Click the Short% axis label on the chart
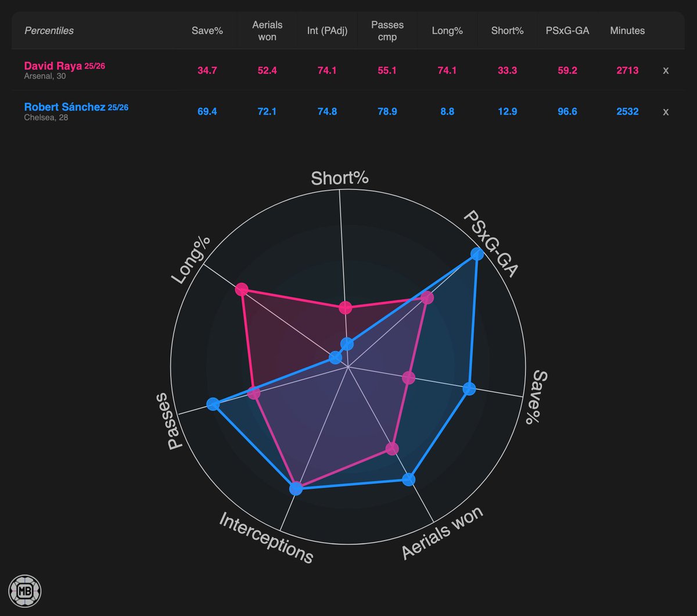 click(x=340, y=178)
